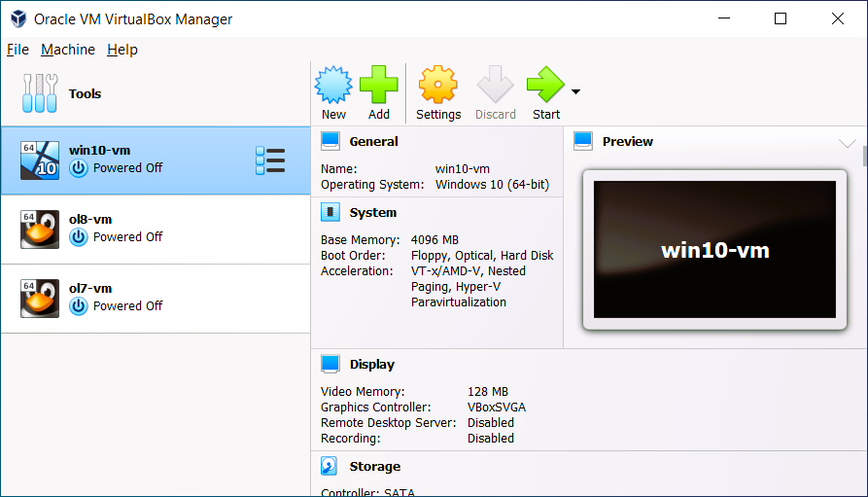Click the System section chip icon
868x497 pixels.
coord(330,212)
